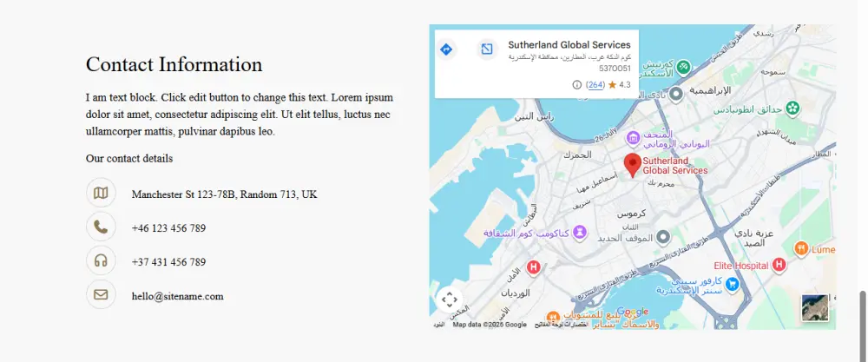Click the Contact Information heading
The width and height of the screenshot is (868, 362).
point(174,64)
